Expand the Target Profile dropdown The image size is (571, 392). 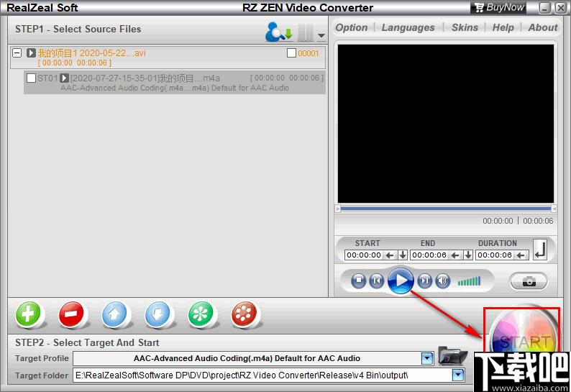pos(427,358)
